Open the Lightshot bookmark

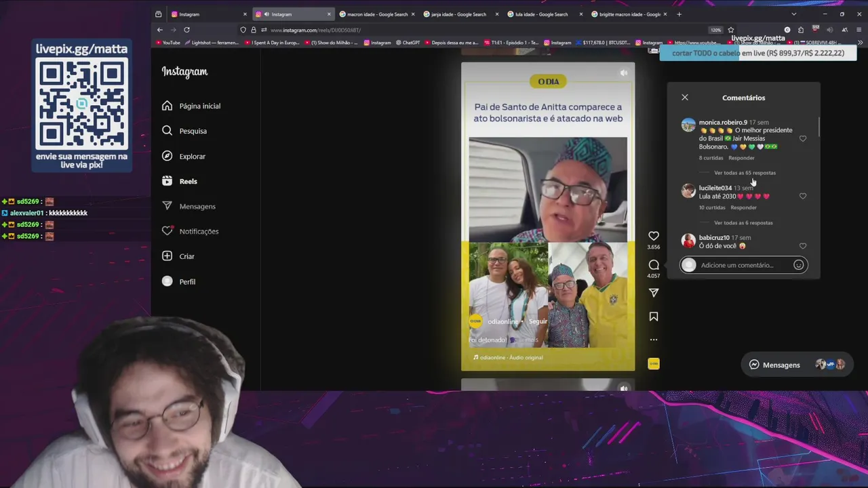(212, 43)
